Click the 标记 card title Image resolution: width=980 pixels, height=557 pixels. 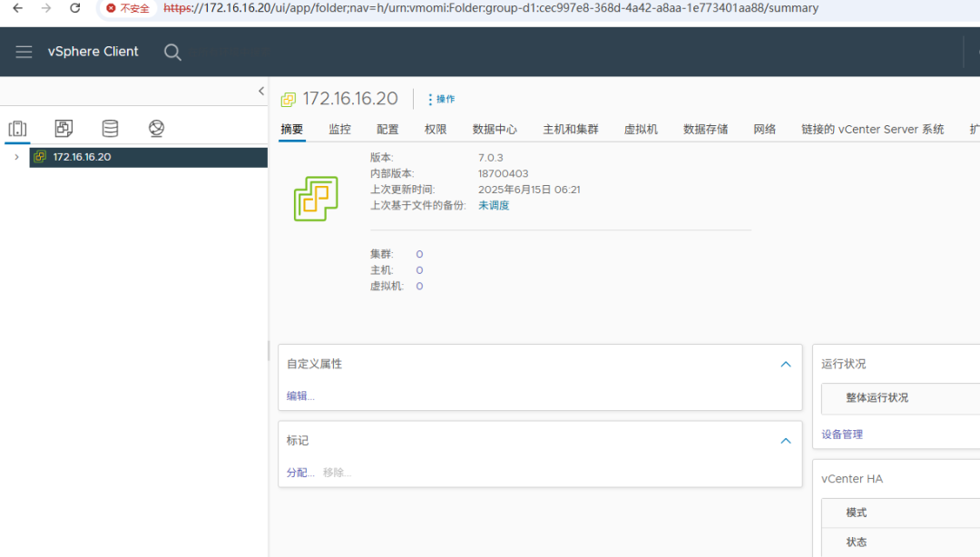[298, 442]
